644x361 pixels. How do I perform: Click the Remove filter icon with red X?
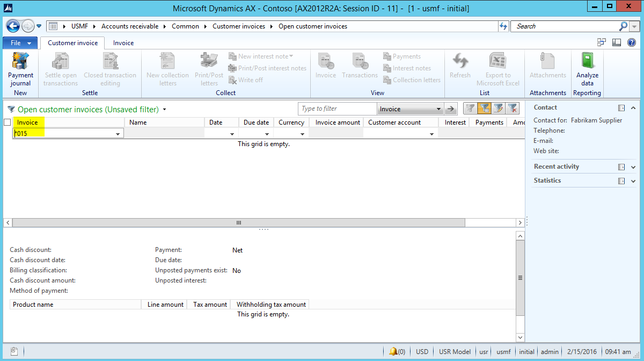(513, 109)
